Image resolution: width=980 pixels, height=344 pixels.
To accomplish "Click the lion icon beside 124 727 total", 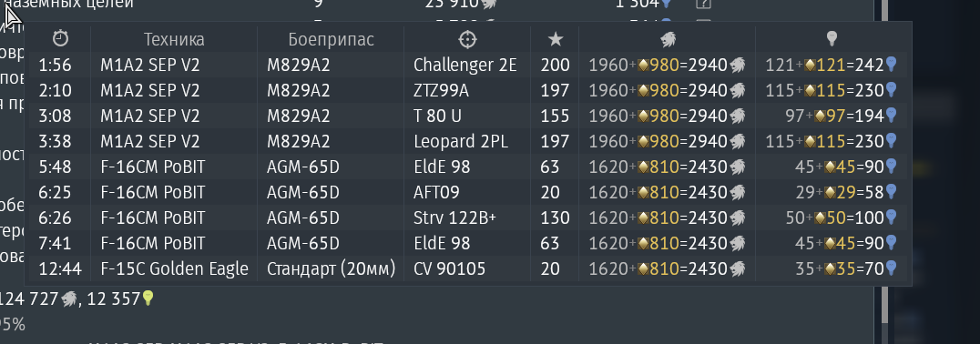I will pyautogui.click(x=68, y=299).
